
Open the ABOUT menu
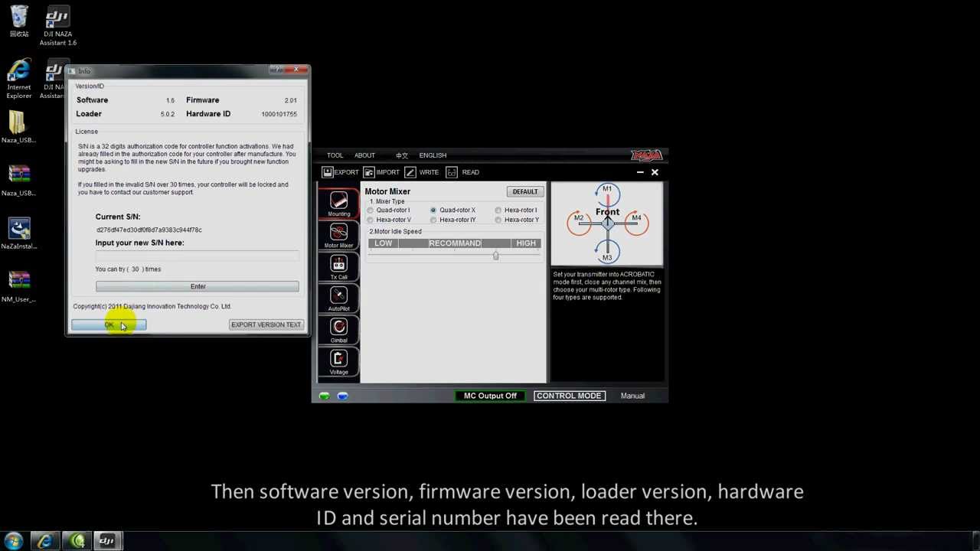coord(364,155)
